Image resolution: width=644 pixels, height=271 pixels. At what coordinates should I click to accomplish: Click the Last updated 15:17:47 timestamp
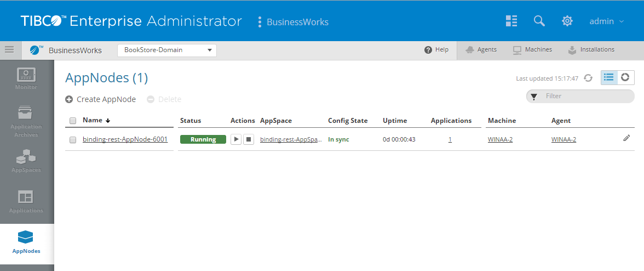click(x=547, y=78)
